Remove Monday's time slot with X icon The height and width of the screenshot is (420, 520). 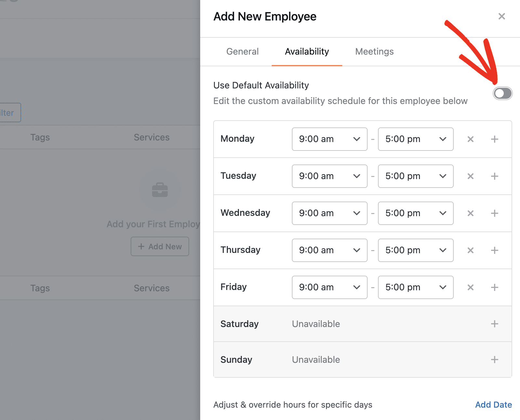(470, 139)
